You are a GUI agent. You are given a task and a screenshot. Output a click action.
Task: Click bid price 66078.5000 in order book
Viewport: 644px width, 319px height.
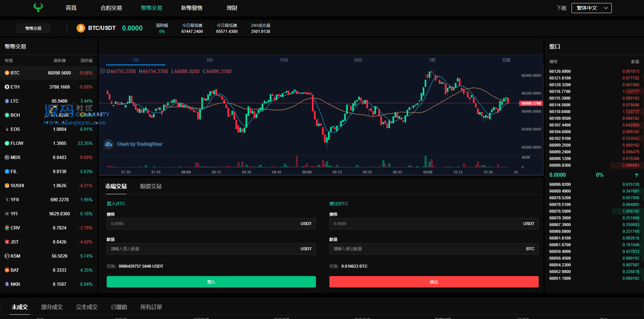coord(560,211)
